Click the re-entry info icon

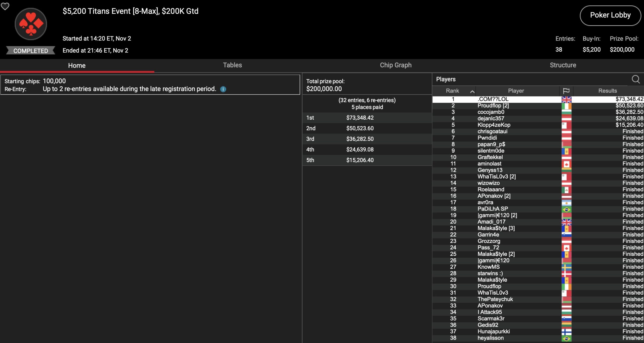[x=223, y=89]
